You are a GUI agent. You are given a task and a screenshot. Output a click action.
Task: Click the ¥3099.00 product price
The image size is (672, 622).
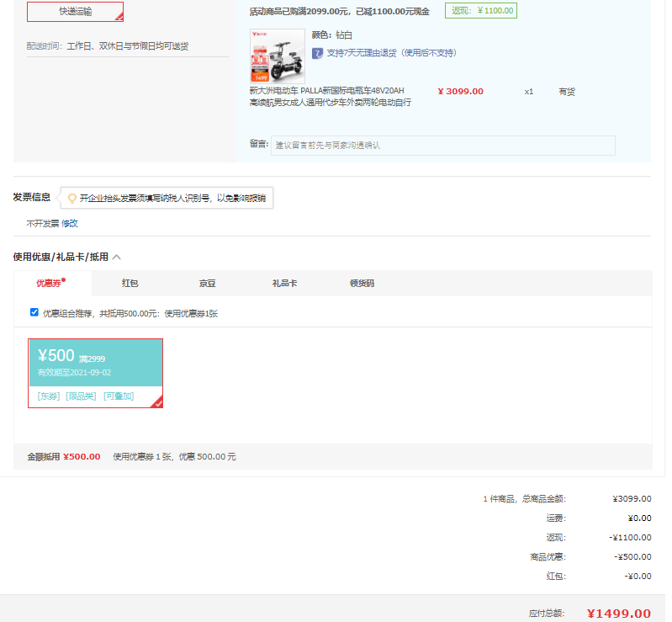pos(460,92)
